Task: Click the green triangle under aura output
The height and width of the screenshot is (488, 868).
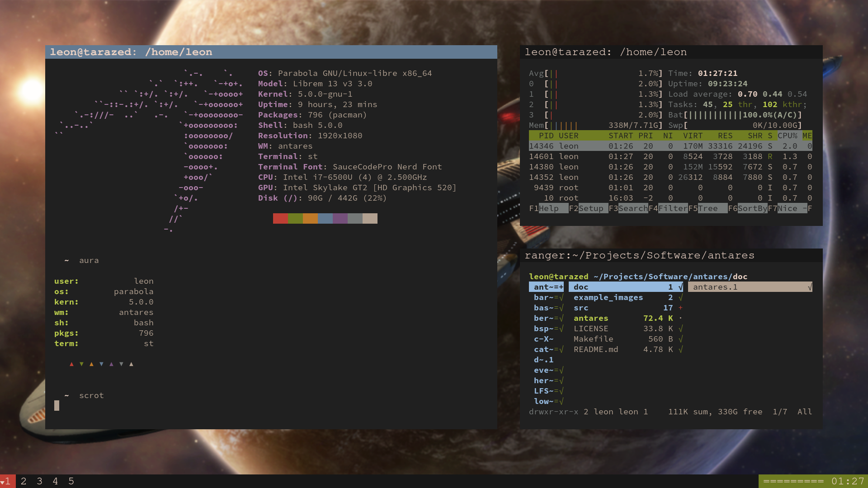Action: pos(81,364)
